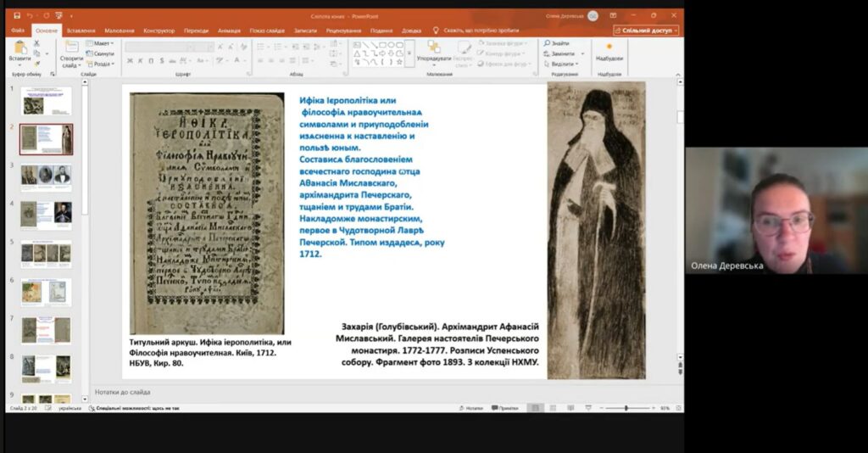The height and width of the screenshot is (453, 868).
Task: Start slideshow from status bar icon
Action: [588, 408]
